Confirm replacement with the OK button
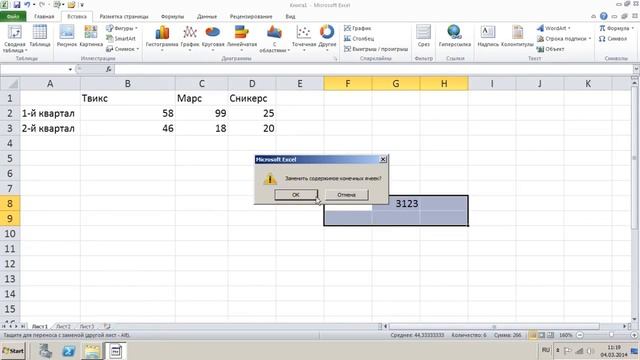The width and height of the screenshot is (640, 360). pos(296,195)
